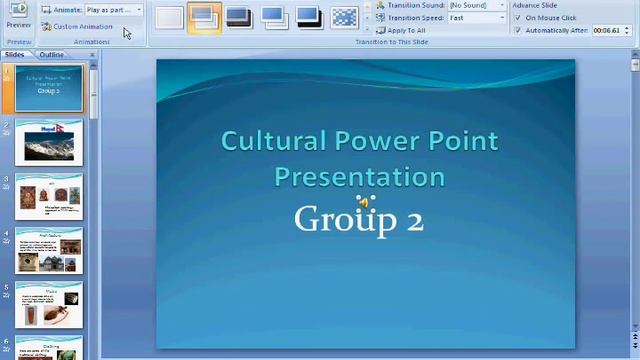Open the Animate dropdown list
Viewport: 640px width, 360px height.
pyautogui.click(x=139, y=10)
